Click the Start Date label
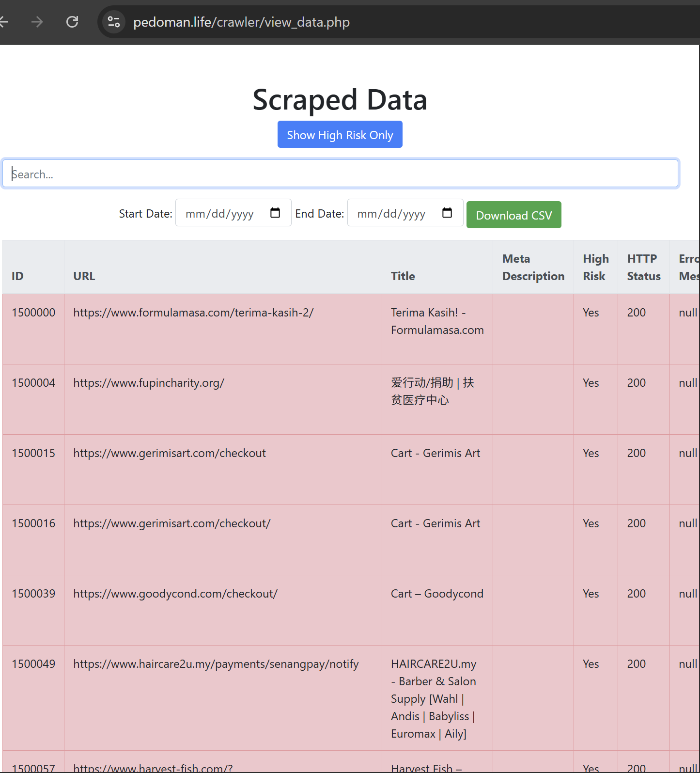The image size is (700, 773). [x=145, y=214]
